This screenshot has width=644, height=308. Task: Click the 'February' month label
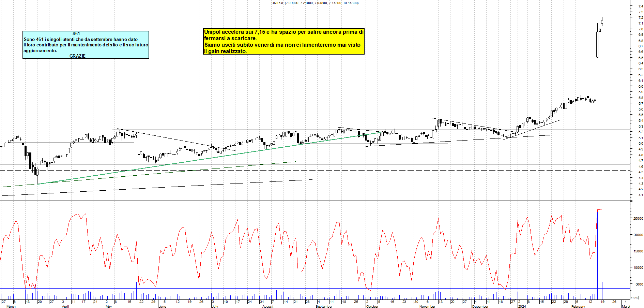tap(578, 306)
